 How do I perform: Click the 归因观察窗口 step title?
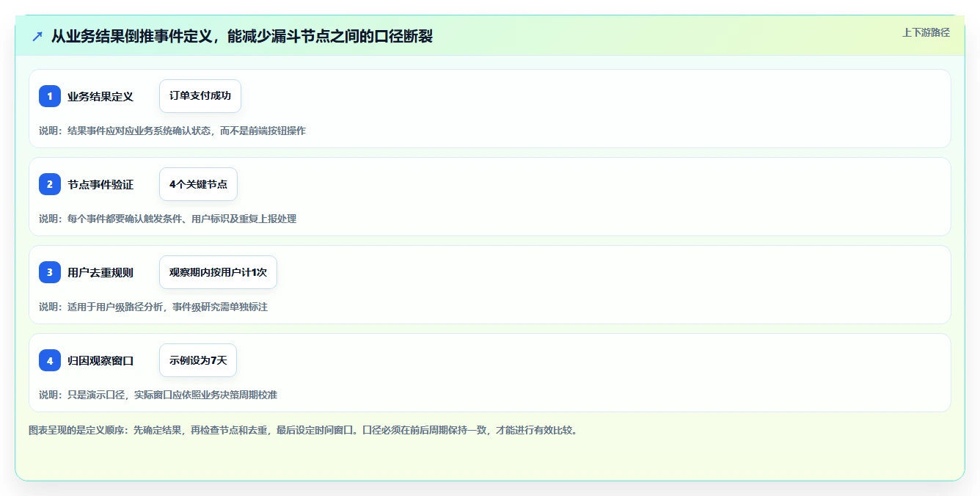coord(100,360)
